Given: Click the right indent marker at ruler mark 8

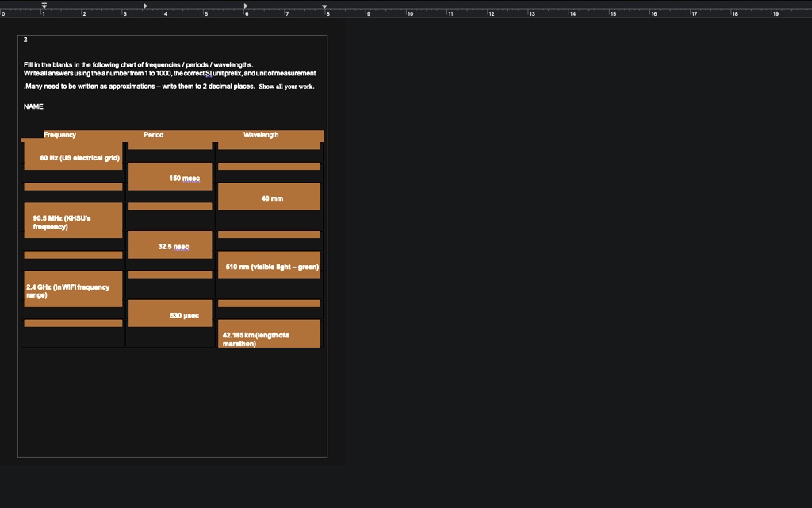Looking at the screenshot, I should [325, 6].
